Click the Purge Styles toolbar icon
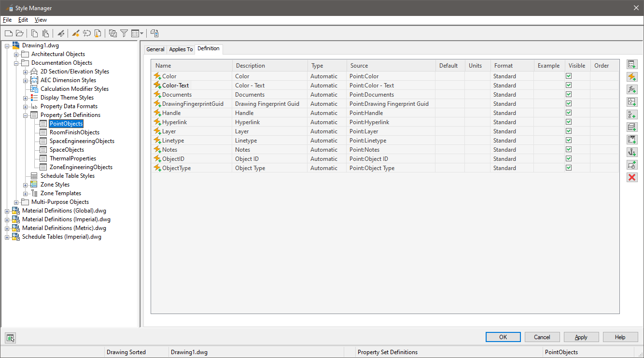This screenshot has width=644, height=358. 97,33
